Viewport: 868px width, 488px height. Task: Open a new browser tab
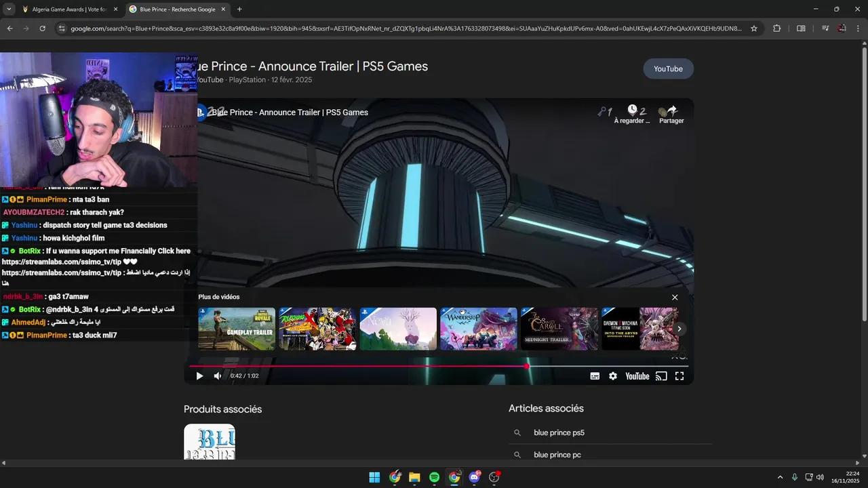coord(239,9)
